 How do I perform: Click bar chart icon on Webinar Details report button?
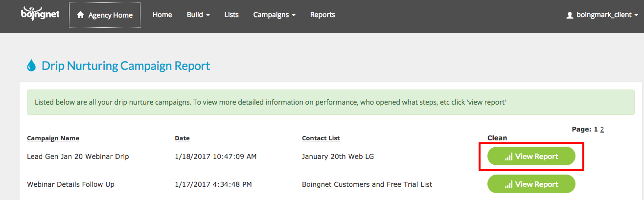pos(509,184)
